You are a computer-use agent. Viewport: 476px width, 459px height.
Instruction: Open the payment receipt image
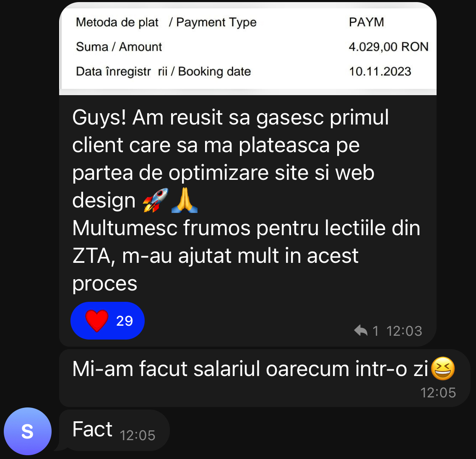[x=248, y=49]
